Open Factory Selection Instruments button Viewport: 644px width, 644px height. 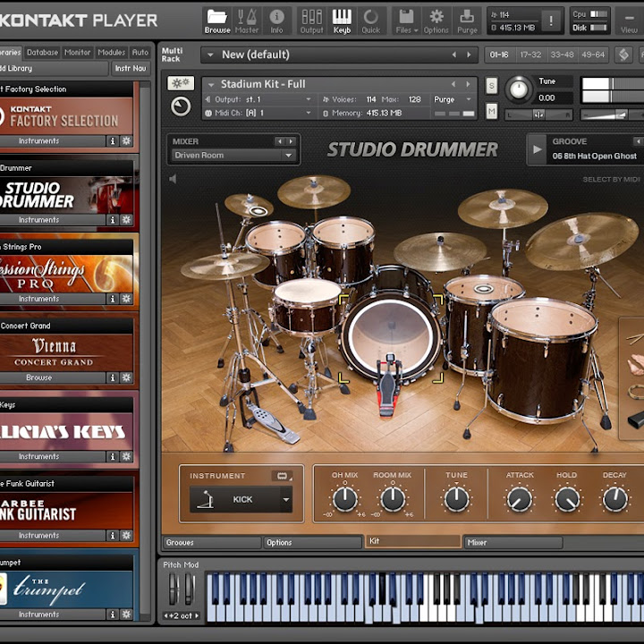51,141
